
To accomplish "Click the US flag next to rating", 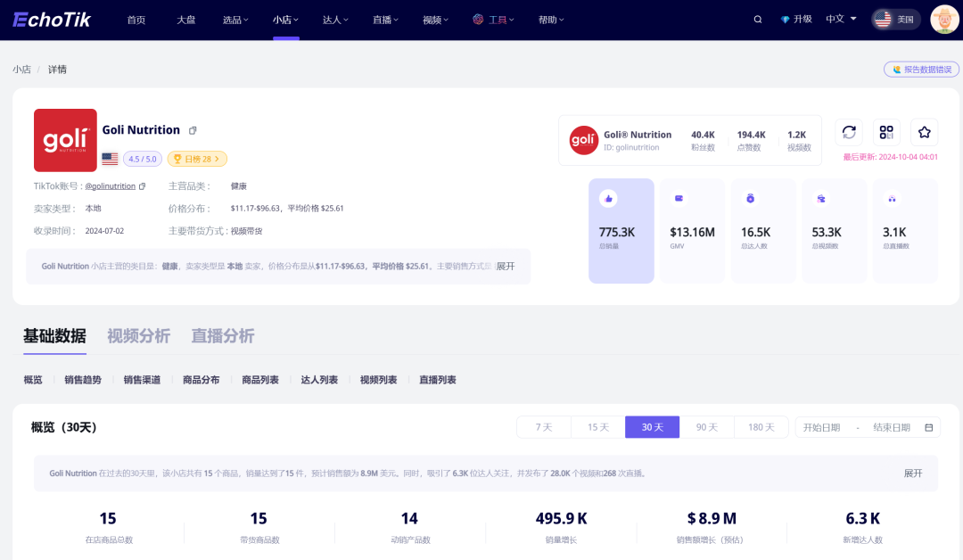I will 110,159.
